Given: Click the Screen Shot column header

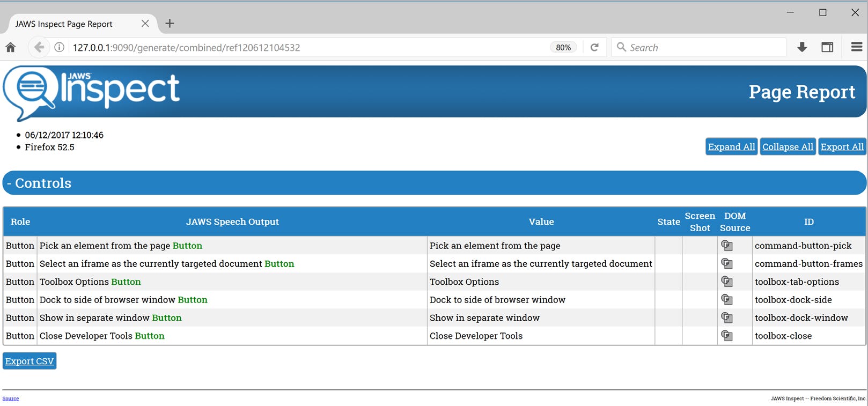Looking at the screenshot, I should (700, 222).
